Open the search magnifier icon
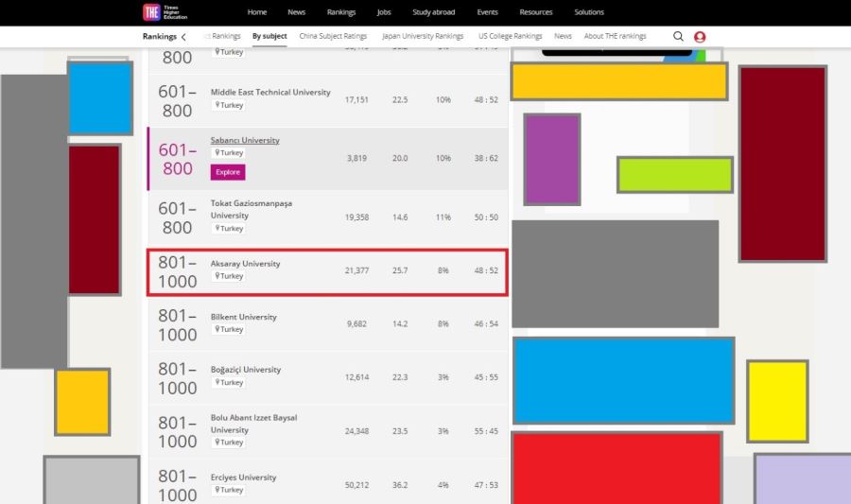 click(678, 36)
